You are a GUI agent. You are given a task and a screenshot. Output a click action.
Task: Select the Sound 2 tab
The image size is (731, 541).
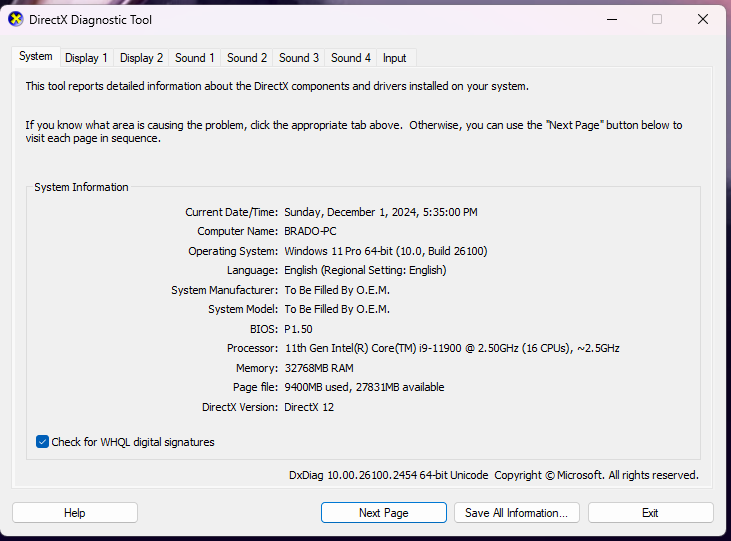[247, 58]
